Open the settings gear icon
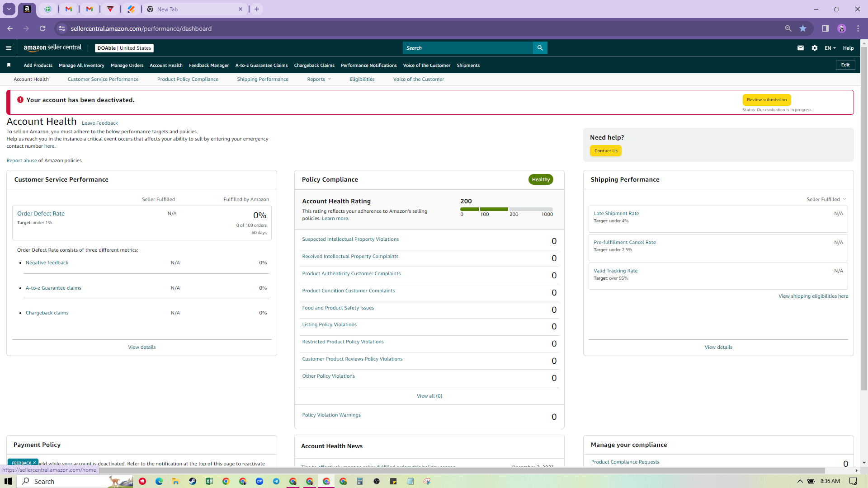 pyautogui.click(x=814, y=48)
